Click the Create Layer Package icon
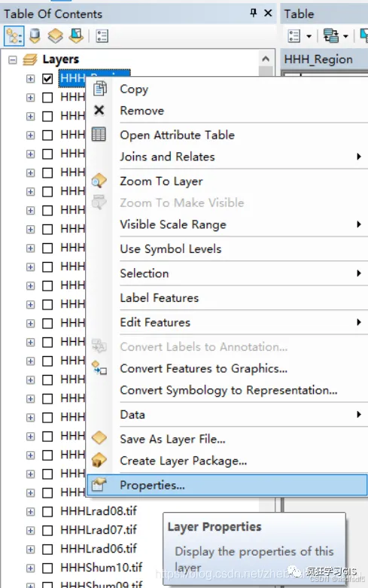The image size is (368, 588). (99, 460)
